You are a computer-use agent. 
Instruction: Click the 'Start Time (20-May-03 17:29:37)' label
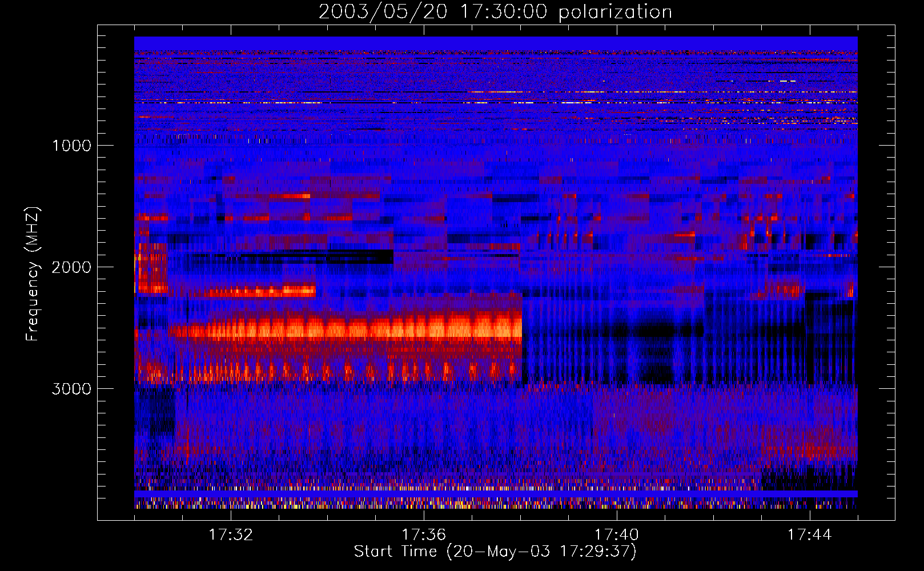pyautogui.click(x=495, y=552)
